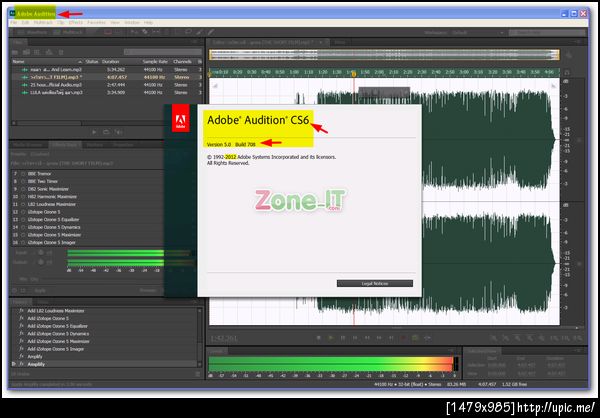Toggle power for iZotope Ozone 5 Imager
Image resolution: width=600 pixels, height=418 pixels.
click(23, 243)
